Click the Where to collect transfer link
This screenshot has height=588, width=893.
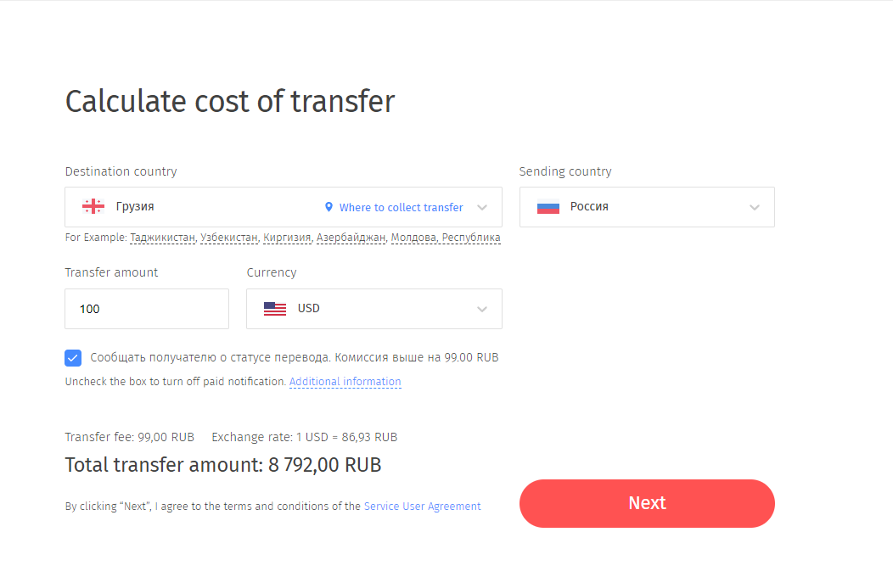(x=401, y=207)
